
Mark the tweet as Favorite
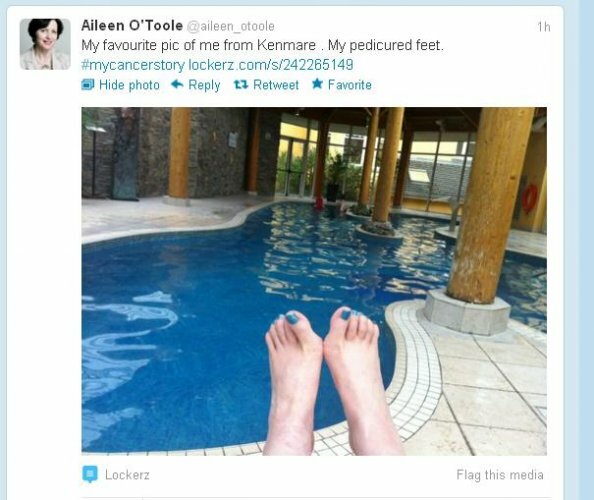point(350,85)
